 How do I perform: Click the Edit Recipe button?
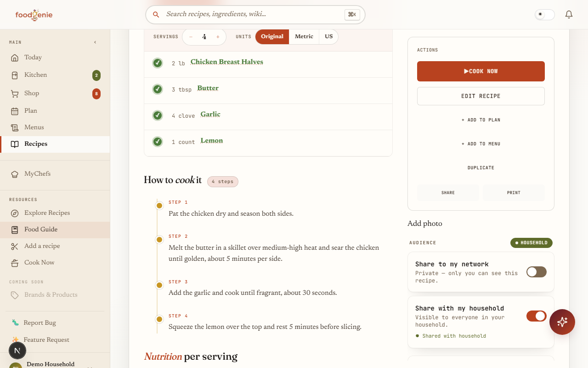(x=481, y=96)
